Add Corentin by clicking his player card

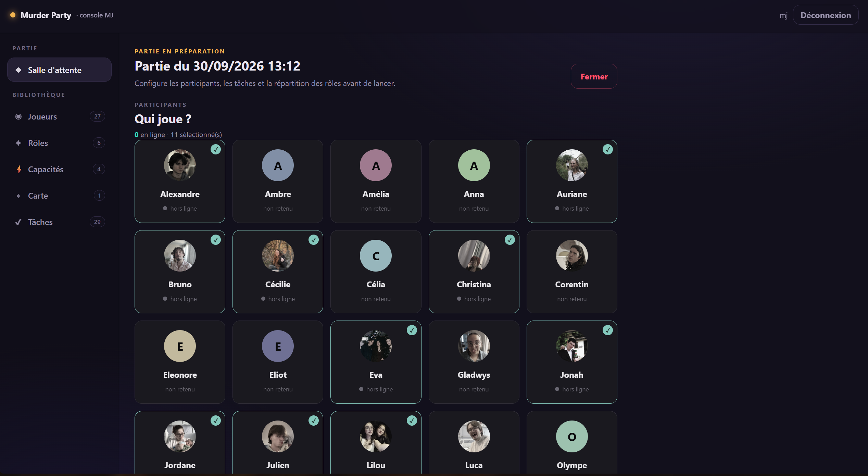point(572,272)
